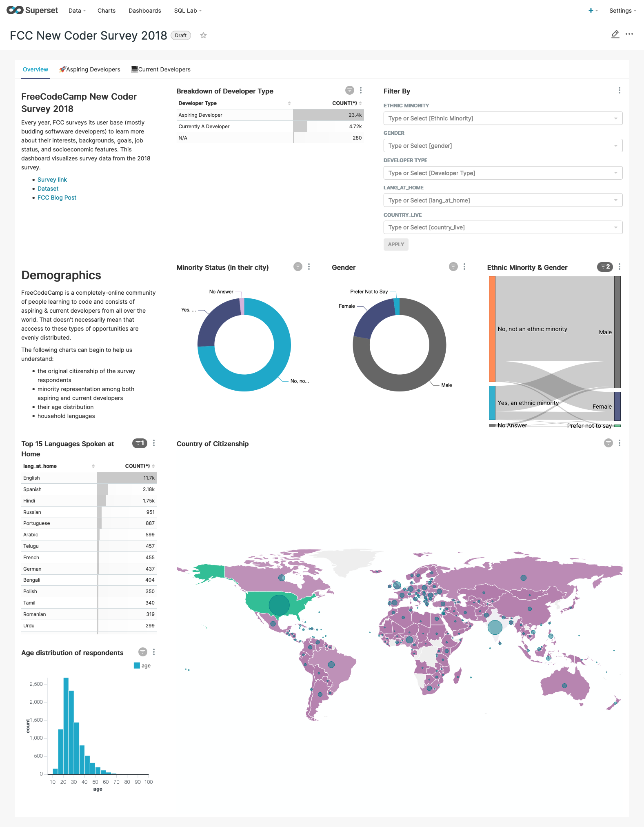The image size is (644, 827).
Task: Open the Dataset link
Action: click(48, 189)
